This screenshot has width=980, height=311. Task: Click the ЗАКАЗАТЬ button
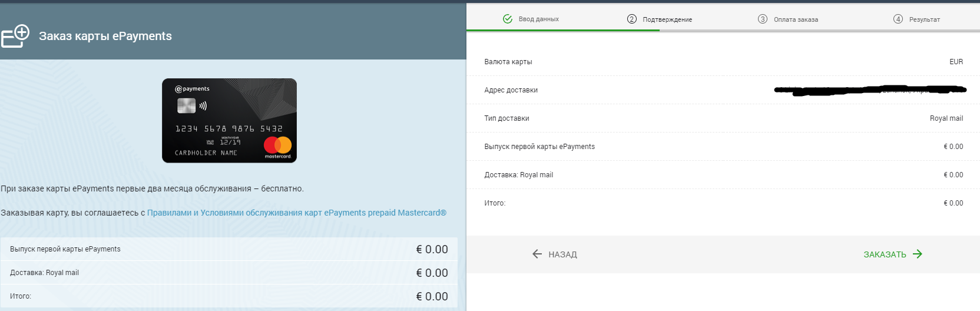pyautogui.click(x=893, y=254)
